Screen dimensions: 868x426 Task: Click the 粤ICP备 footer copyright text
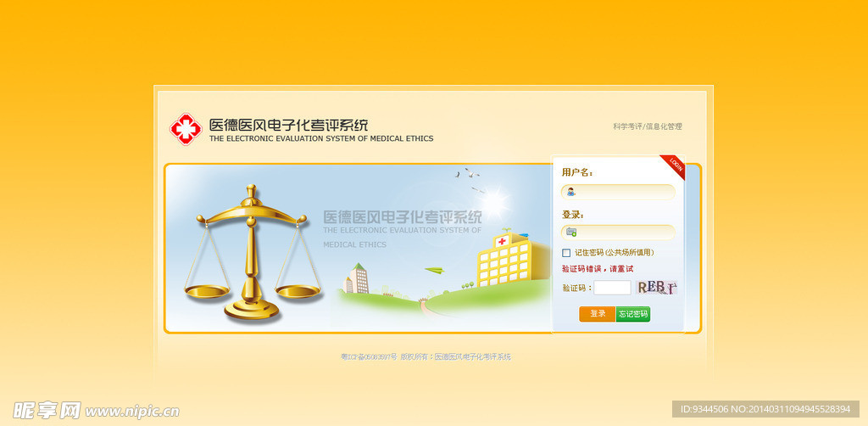pos(426,356)
